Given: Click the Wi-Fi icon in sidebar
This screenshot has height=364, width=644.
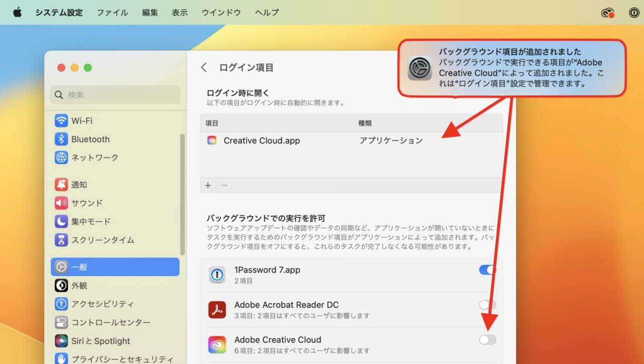Looking at the screenshot, I should click(61, 121).
